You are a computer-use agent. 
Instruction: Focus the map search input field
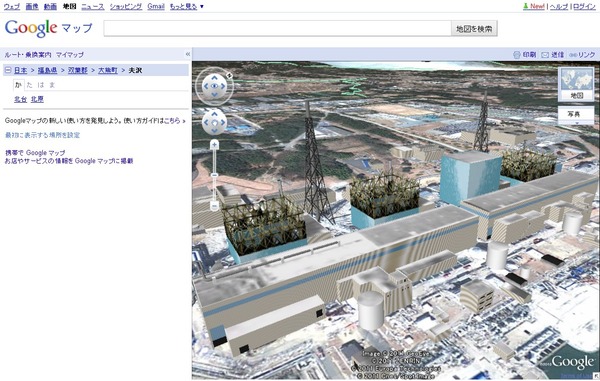click(x=277, y=28)
